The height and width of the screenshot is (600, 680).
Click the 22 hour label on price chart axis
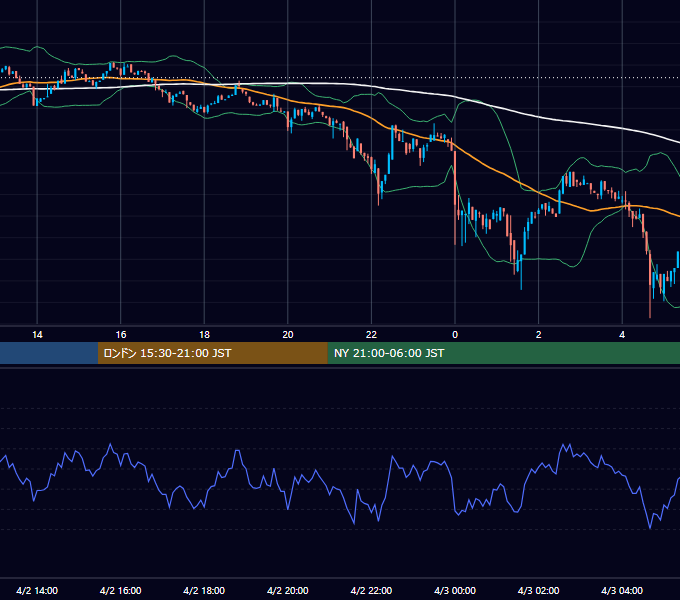click(371, 335)
